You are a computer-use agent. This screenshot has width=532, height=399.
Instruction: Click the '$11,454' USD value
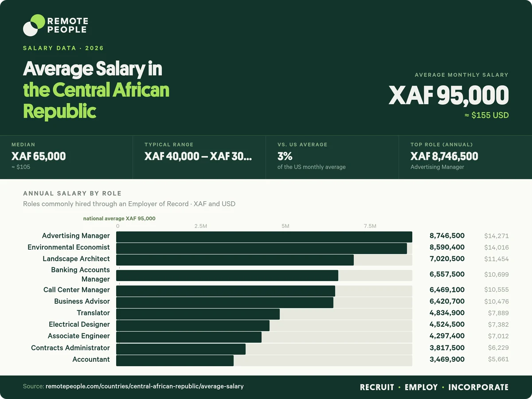(x=497, y=259)
